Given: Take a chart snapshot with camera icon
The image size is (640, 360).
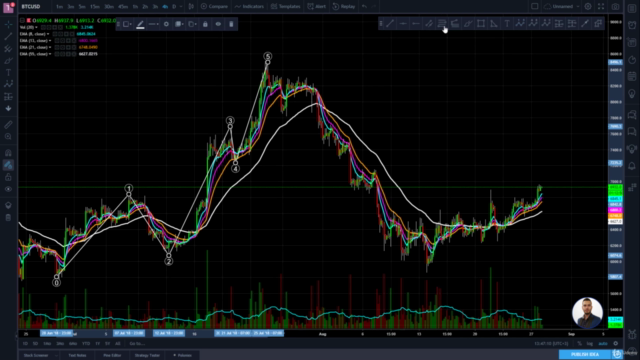Looking at the screenshot, I should tap(615, 7).
